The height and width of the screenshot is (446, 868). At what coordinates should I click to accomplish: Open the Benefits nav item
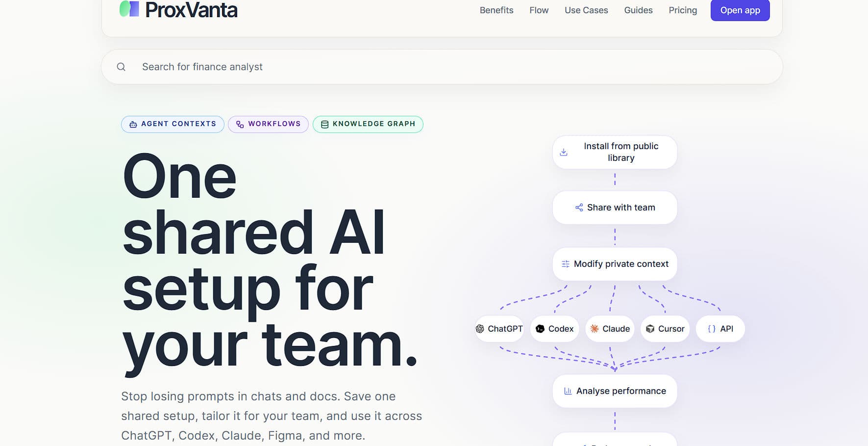(496, 10)
